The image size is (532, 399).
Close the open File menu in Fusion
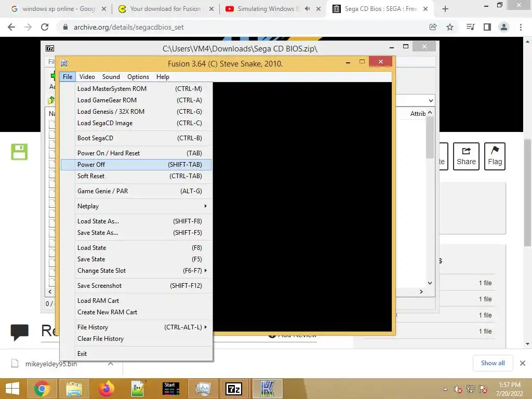(x=67, y=77)
